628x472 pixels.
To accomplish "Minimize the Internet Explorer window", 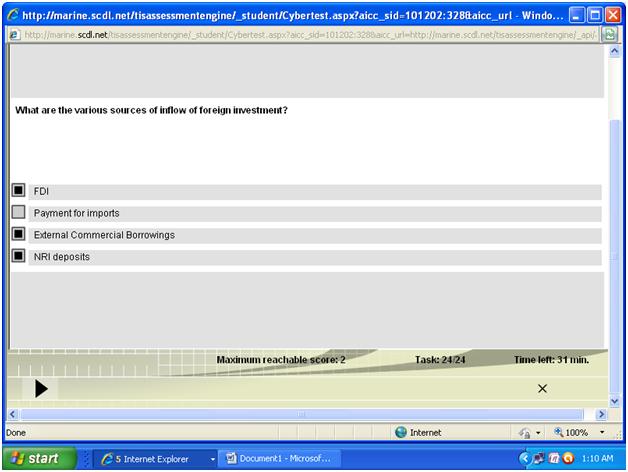I will 576,15.
